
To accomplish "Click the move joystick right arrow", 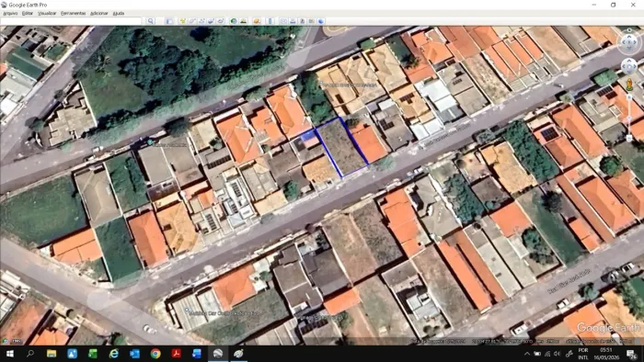I will (x=635, y=66).
